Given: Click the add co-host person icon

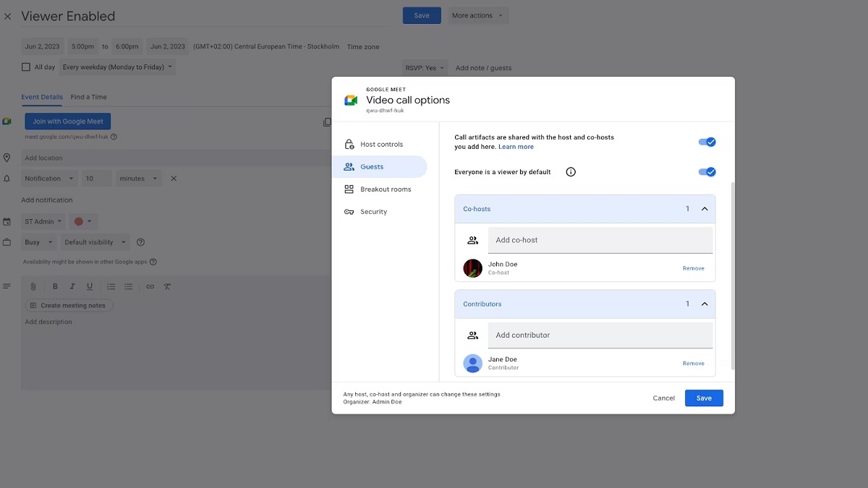Looking at the screenshot, I should [x=473, y=239].
